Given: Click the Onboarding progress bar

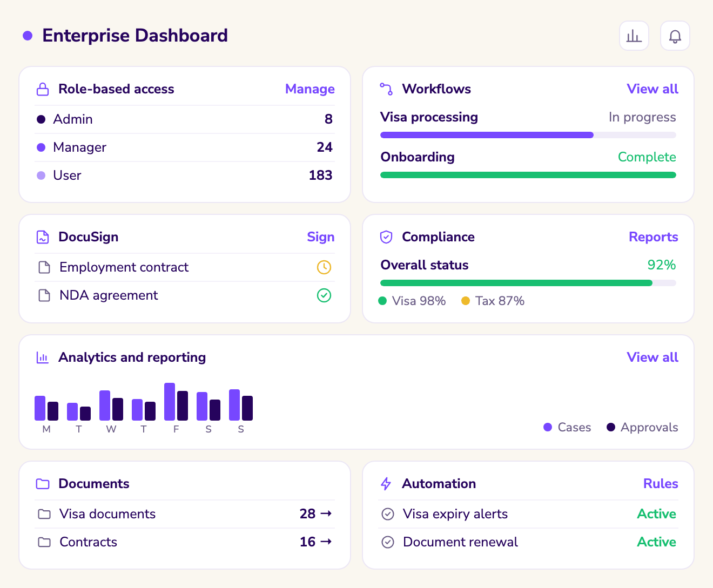Looking at the screenshot, I should coord(528,175).
